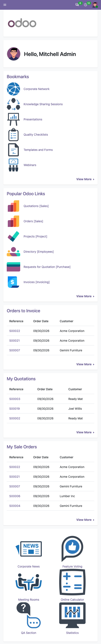Open S00004 in My Sale Orders
This screenshot has height=644, width=101.
(x=15, y=506)
